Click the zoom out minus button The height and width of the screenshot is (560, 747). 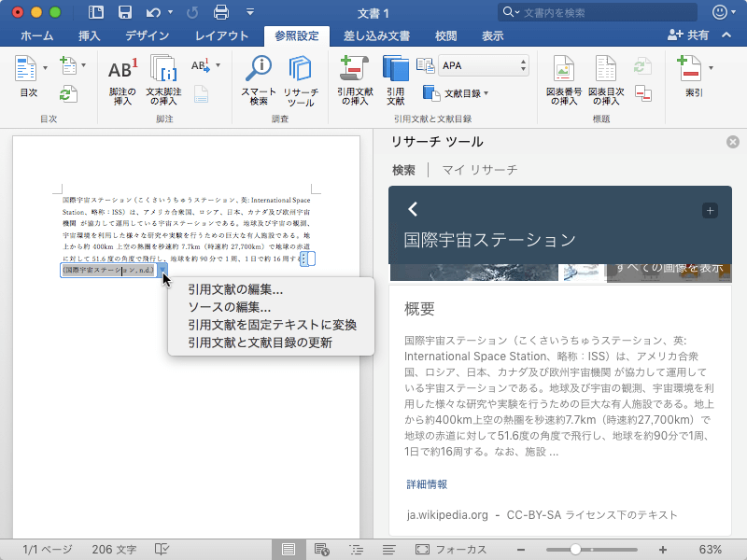click(521, 550)
